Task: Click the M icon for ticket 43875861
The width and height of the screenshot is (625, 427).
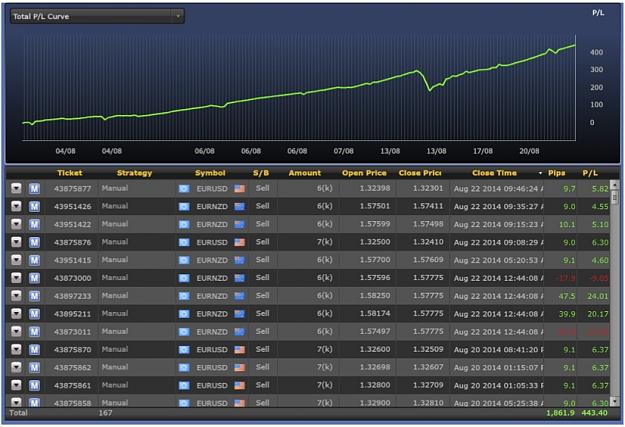Action: click(34, 386)
